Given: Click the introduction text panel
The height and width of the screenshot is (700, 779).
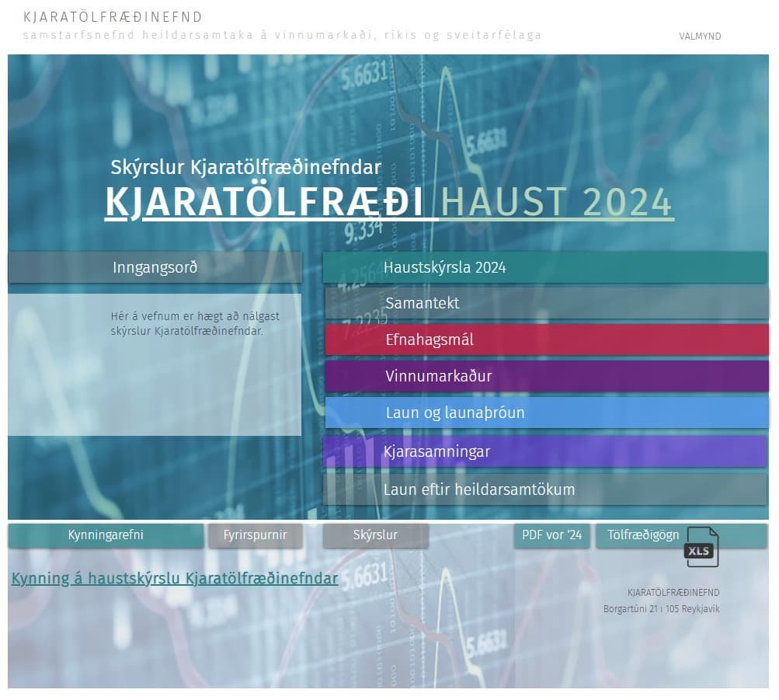Looking at the screenshot, I should [x=155, y=364].
